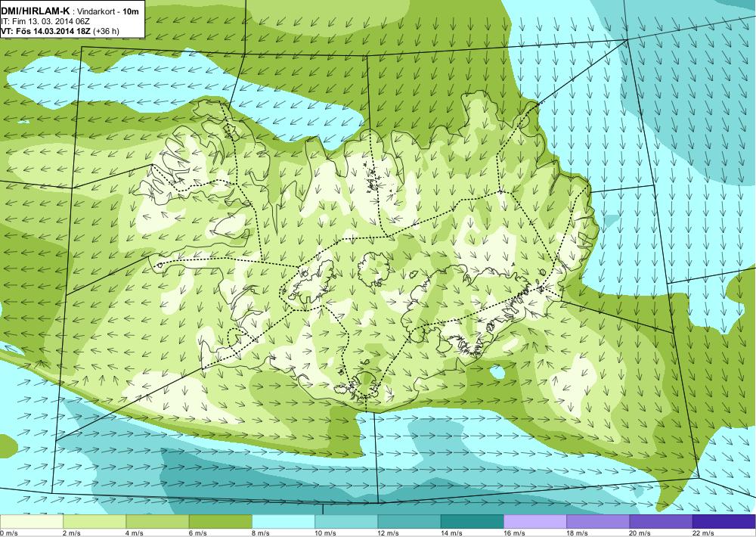Image resolution: width=756 pixels, height=537 pixels.
Task: Click the '8 m/s' legend label
Action: point(261,533)
